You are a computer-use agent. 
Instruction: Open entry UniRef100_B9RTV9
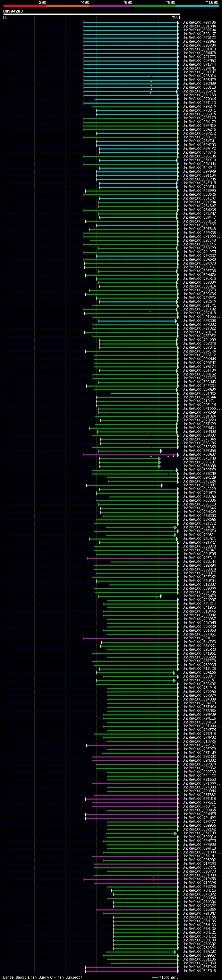pyautogui.click(x=199, y=470)
